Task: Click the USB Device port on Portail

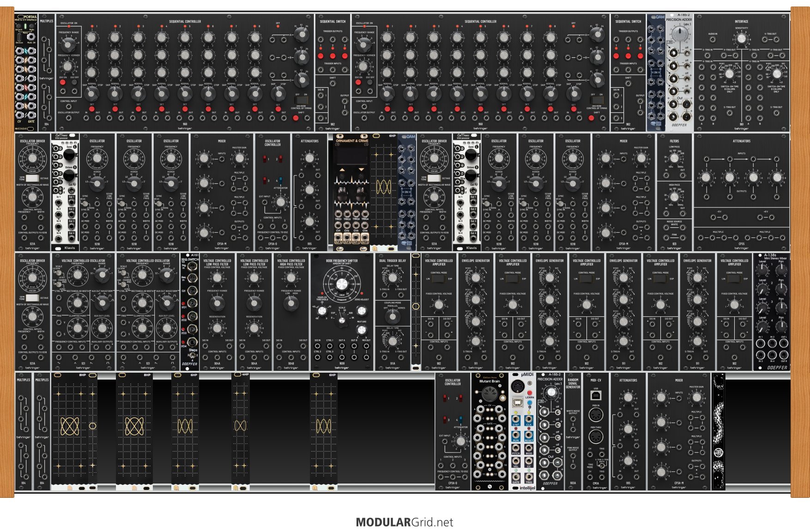Action: click(x=19, y=37)
